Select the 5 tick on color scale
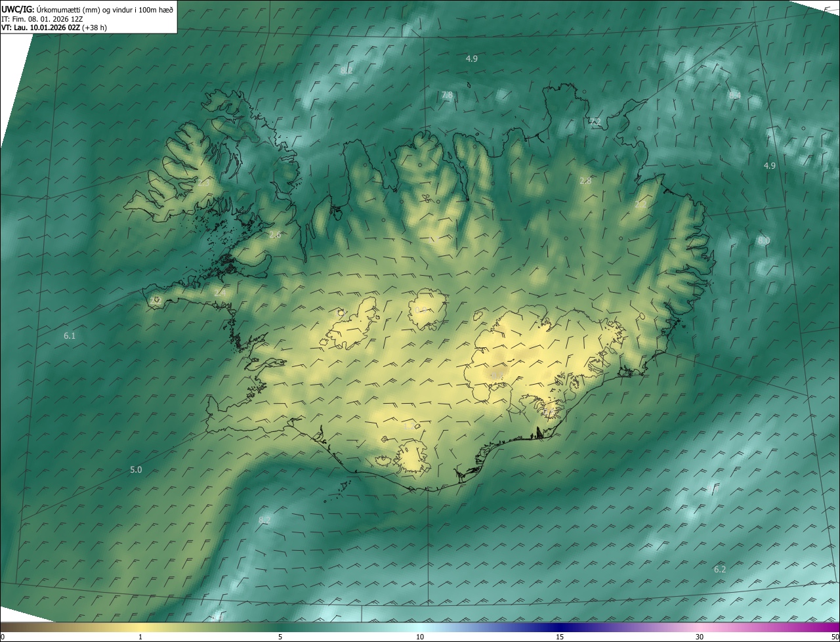This screenshot has width=840, height=642. (x=280, y=637)
